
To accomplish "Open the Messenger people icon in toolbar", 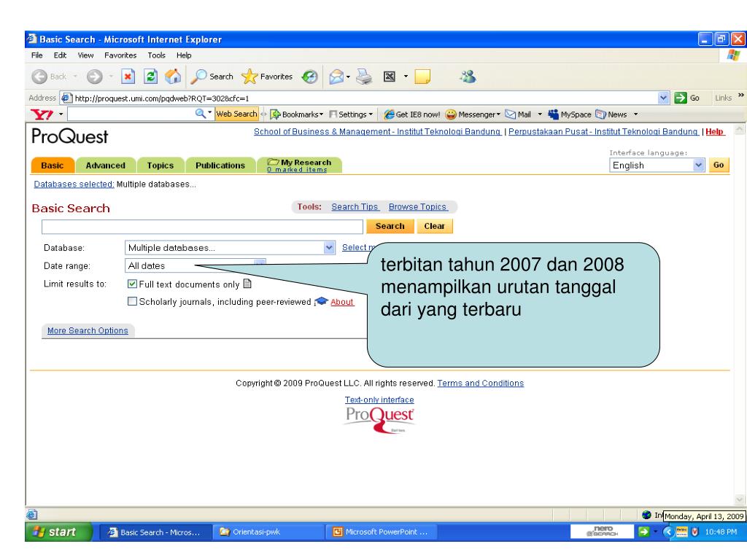I will [x=468, y=76].
